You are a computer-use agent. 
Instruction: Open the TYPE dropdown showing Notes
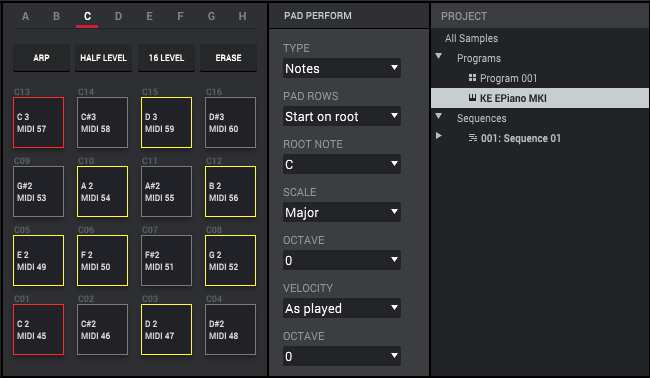coord(342,68)
